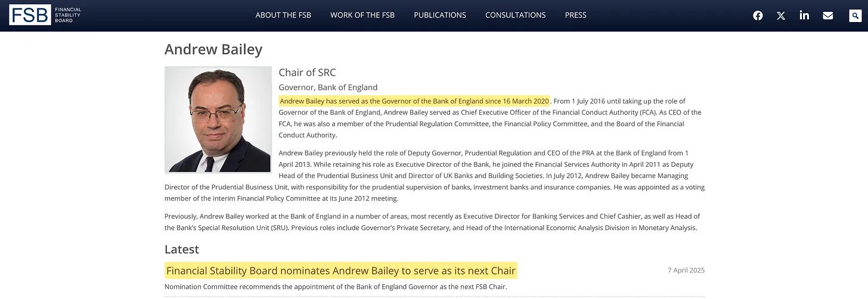Open the FSB Facebook page icon
The height and width of the screenshot is (299, 868).
coord(758,15)
